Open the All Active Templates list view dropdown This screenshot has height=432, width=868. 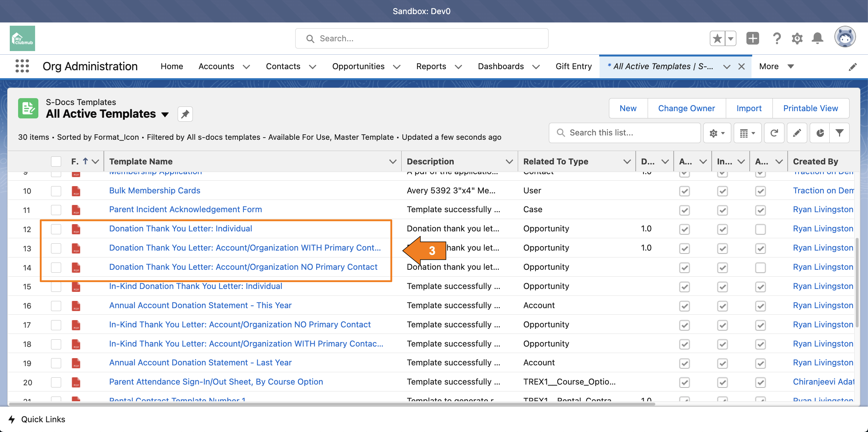[x=165, y=114]
